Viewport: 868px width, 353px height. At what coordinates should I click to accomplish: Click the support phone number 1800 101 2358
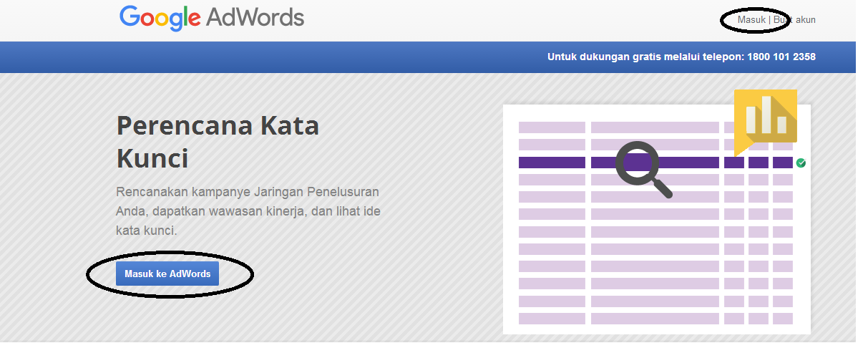[x=781, y=57]
